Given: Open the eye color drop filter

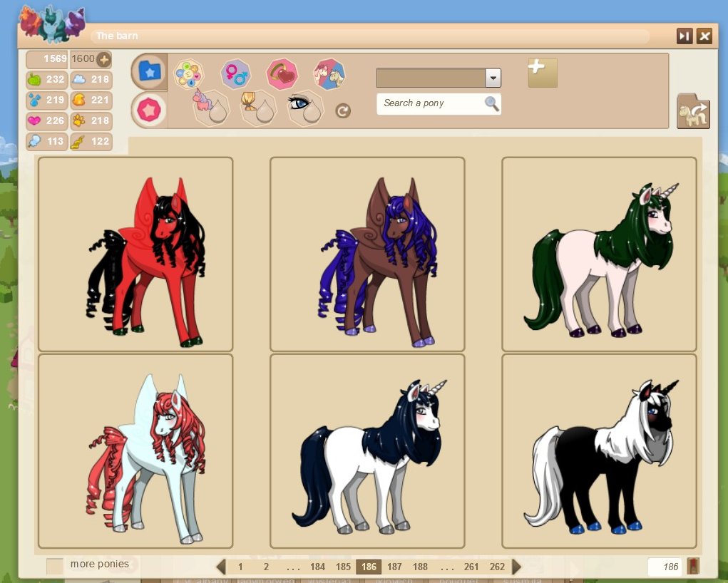Looking at the screenshot, I should click(x=305, y=108).
